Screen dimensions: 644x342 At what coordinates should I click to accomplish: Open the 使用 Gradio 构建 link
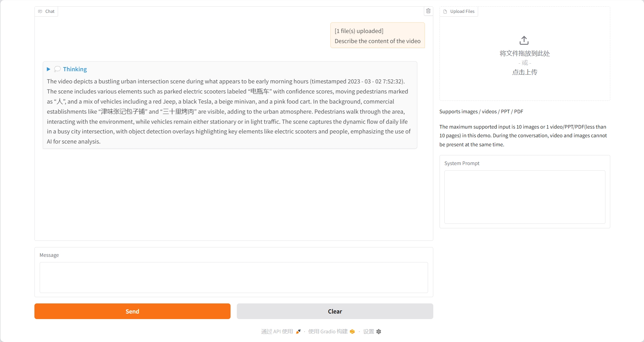(328, 332)
